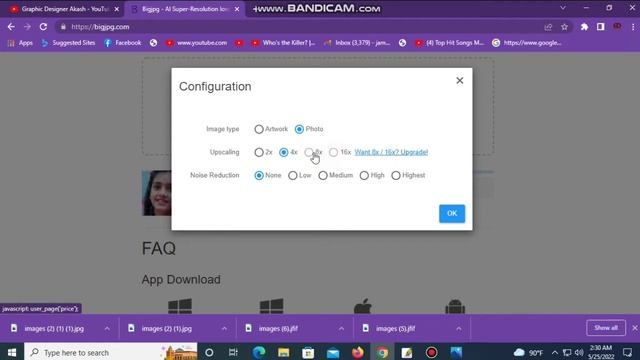Viewport: 640px width, 360px height.
Task: Choose 2x upscaling option
Action: [259, 152]
